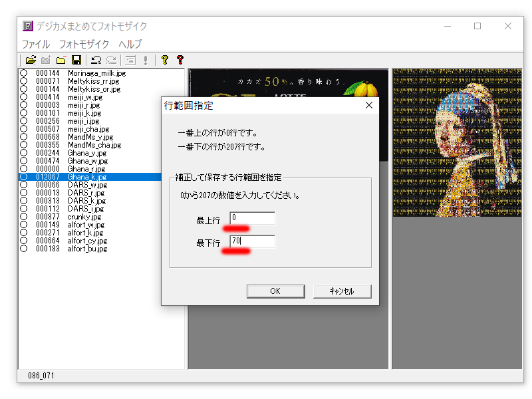Click the red question mark help icon
This screenshot has height=399, width=532.
(180, 60)
